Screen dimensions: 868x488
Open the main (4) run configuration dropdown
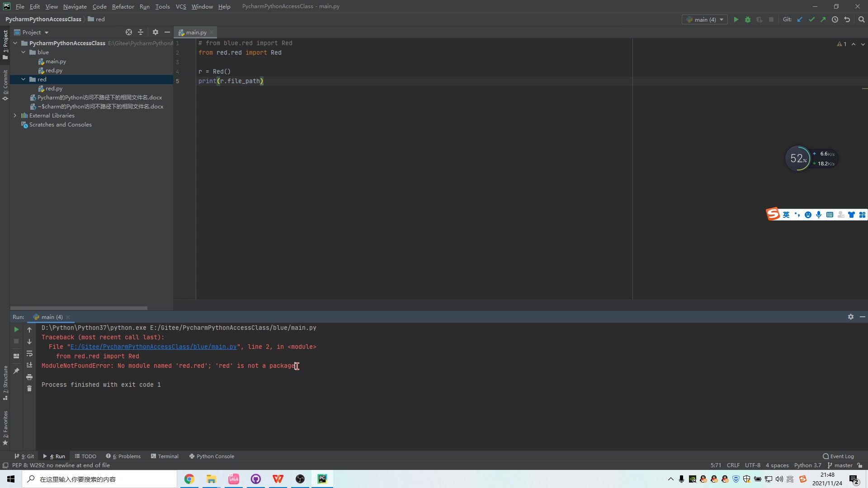705,19
